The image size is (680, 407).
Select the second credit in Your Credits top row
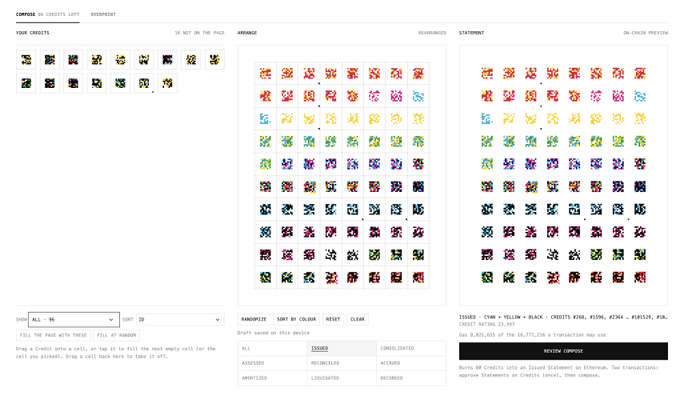click(50, 60)
